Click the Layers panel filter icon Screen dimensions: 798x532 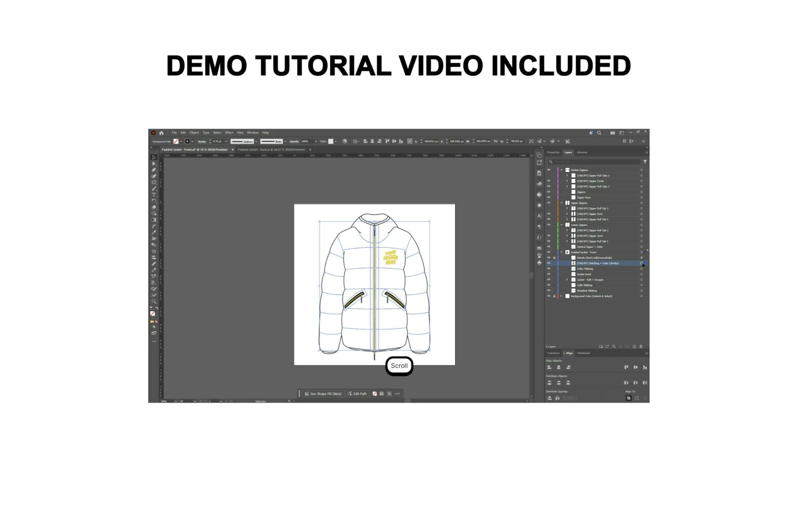click(645, 162)
